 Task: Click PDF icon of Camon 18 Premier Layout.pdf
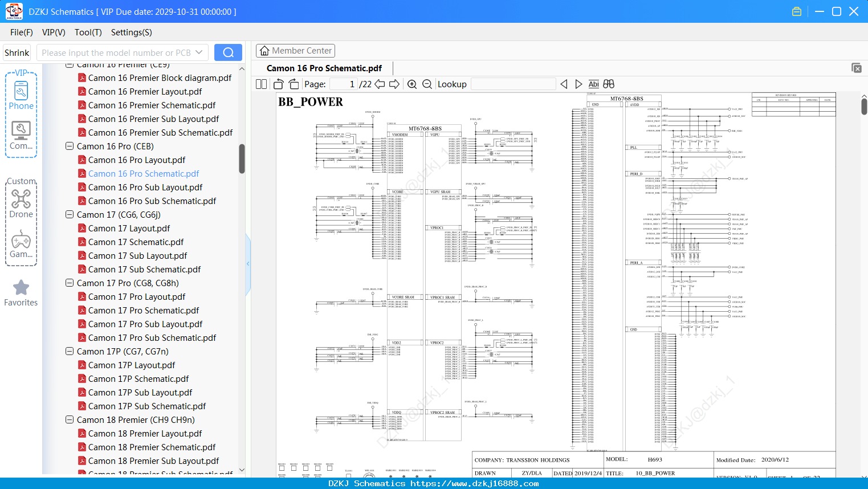coord(82,434)
